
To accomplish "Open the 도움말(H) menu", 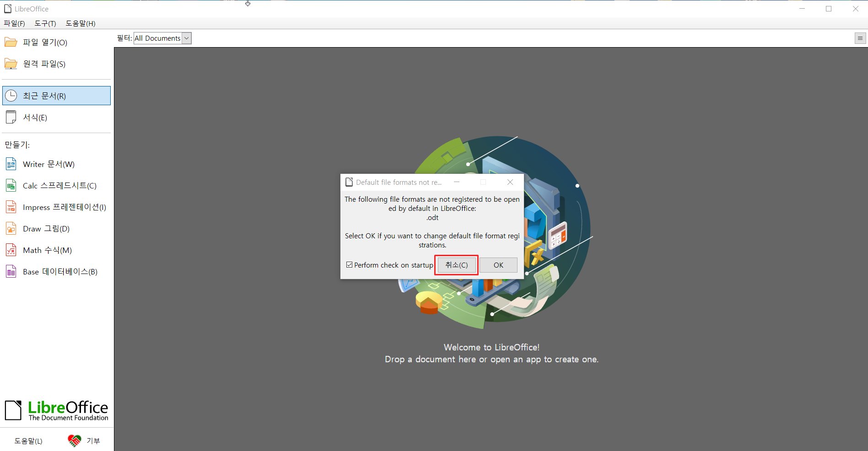I will pyautogui.click(x=81, y=23).
